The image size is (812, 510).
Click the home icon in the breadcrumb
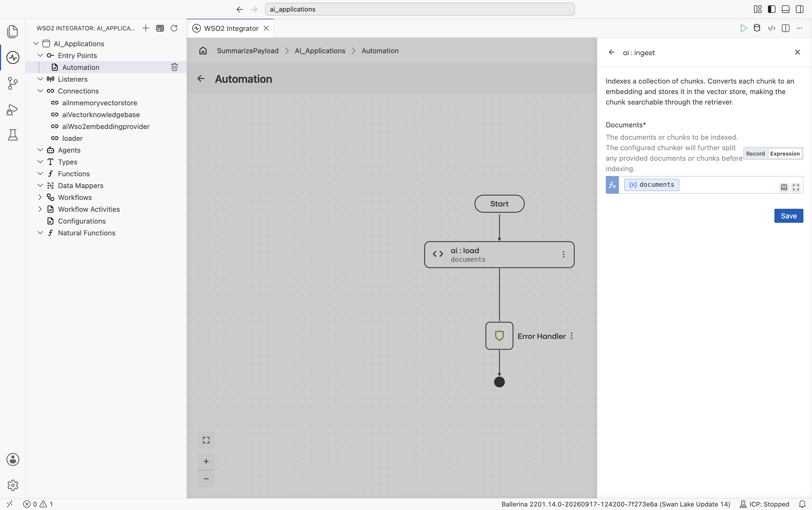coord(203,51)
